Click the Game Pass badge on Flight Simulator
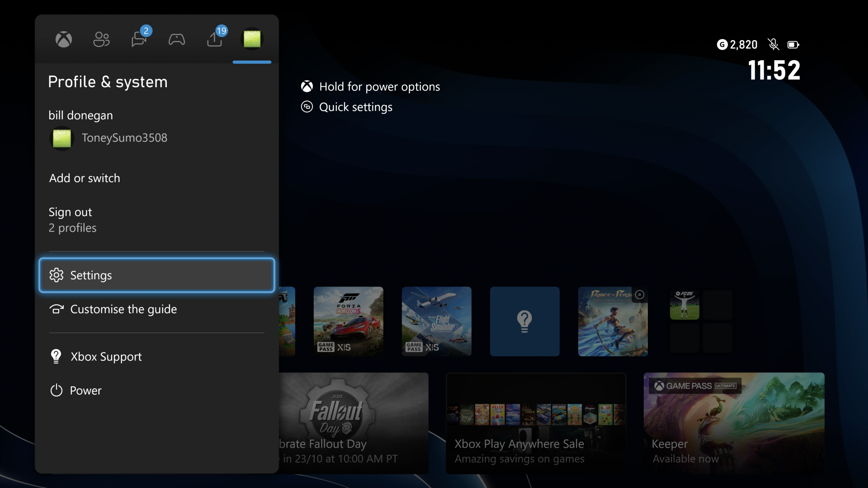This screenshot has width=868, height=488. [x=414, y=347]
